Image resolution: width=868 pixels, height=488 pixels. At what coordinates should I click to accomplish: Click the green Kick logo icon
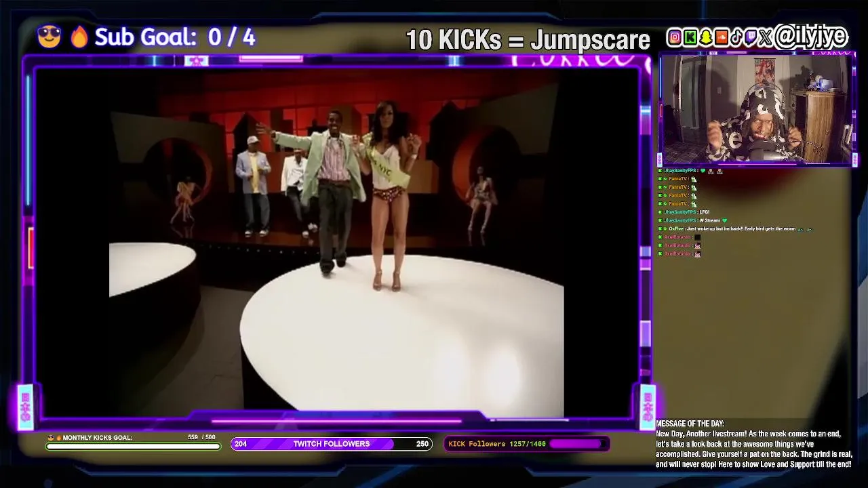690,38
